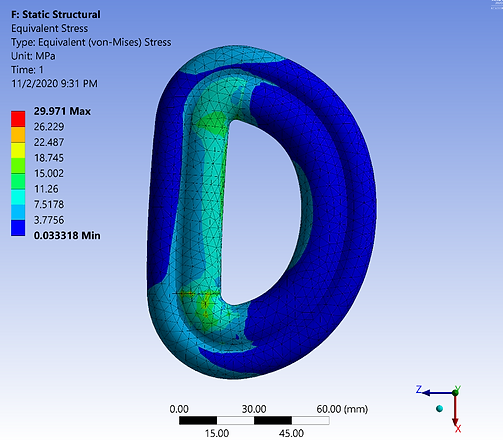Click the dark blue legend color band
The image size is (503, 440).
[18, 228]
